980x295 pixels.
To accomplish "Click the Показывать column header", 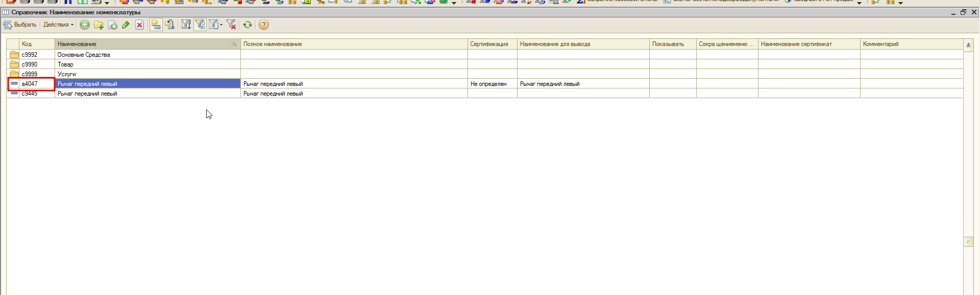I will 673,44.
